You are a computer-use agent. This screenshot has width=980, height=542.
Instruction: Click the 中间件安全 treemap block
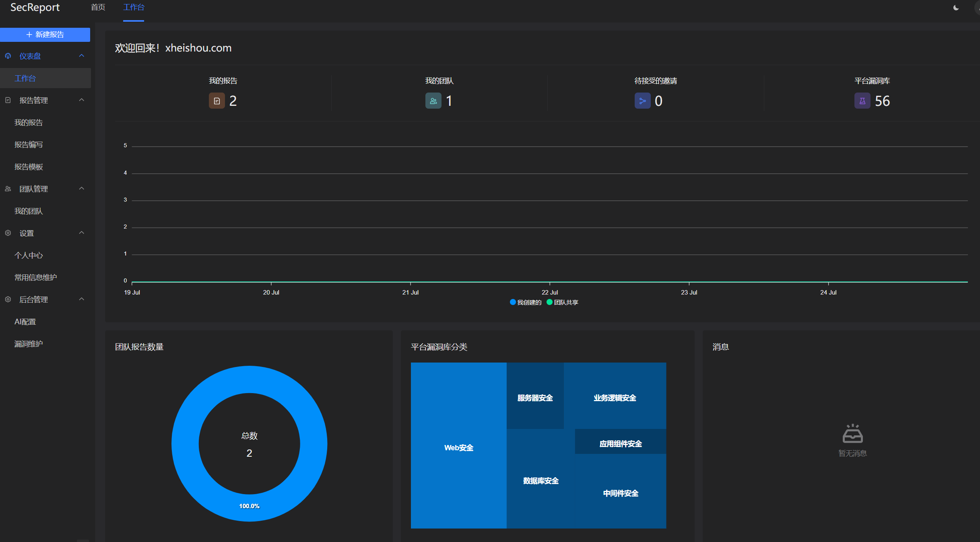[621, 491]
